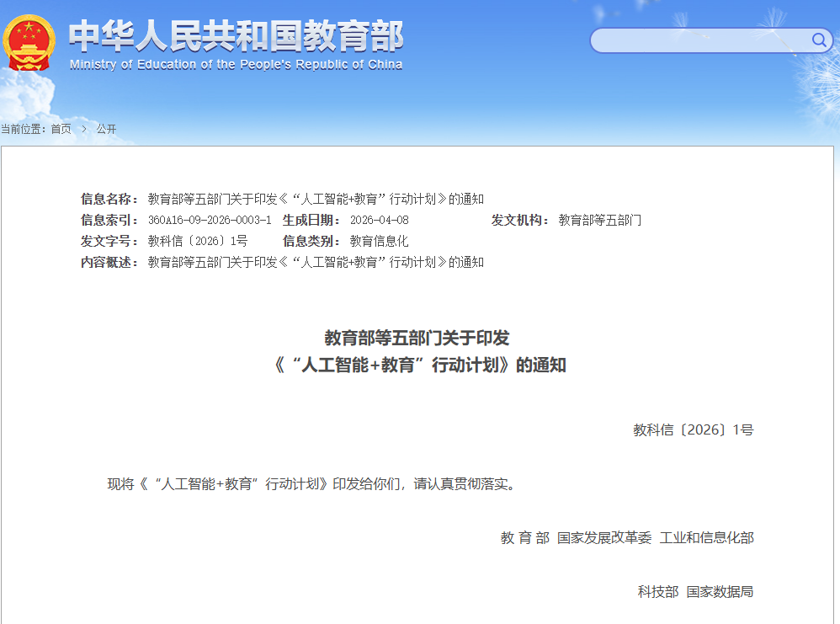Click the 发文机构 value 教育部等五部门

[599, 220]
